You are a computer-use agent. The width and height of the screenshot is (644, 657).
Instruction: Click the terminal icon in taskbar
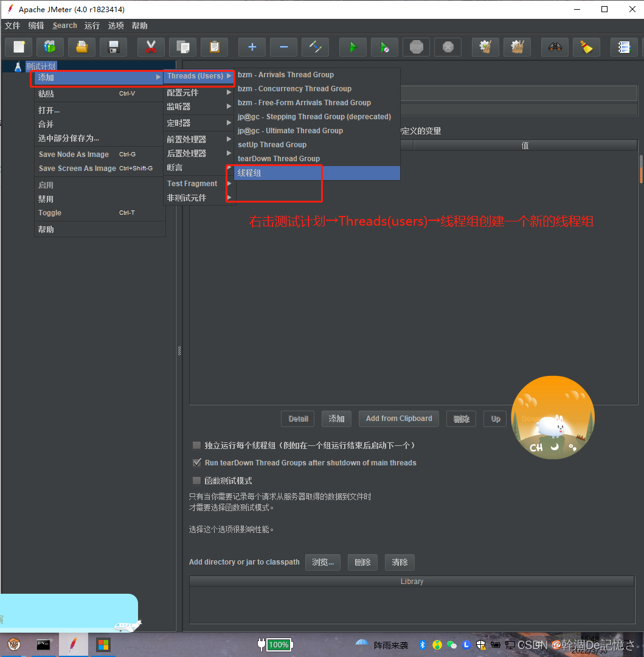[43, 644]
